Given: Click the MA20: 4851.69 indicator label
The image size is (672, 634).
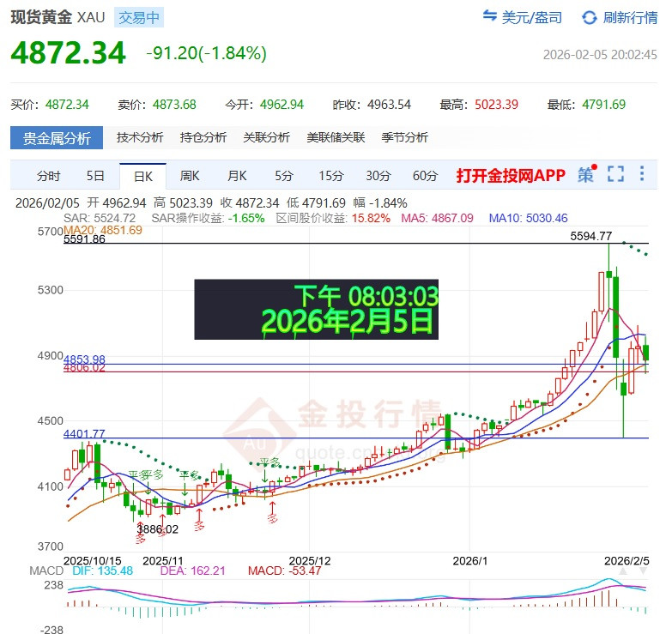Looking at the screenshot, I should click(x=103, y=230).
